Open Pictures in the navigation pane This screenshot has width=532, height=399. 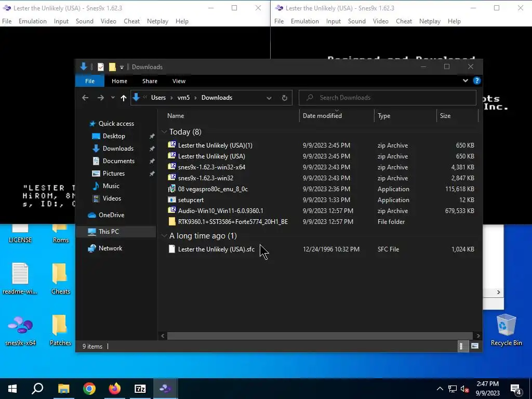coord(113,174)
